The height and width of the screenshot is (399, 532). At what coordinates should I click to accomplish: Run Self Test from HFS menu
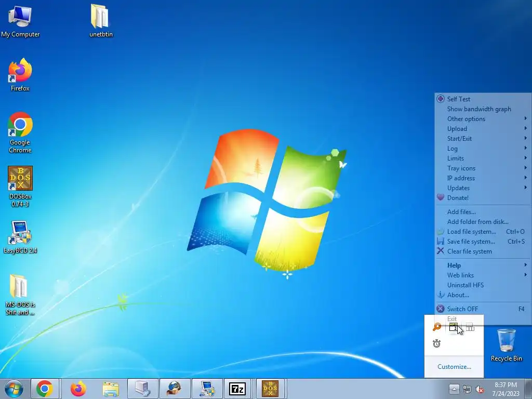coord(483,99)
